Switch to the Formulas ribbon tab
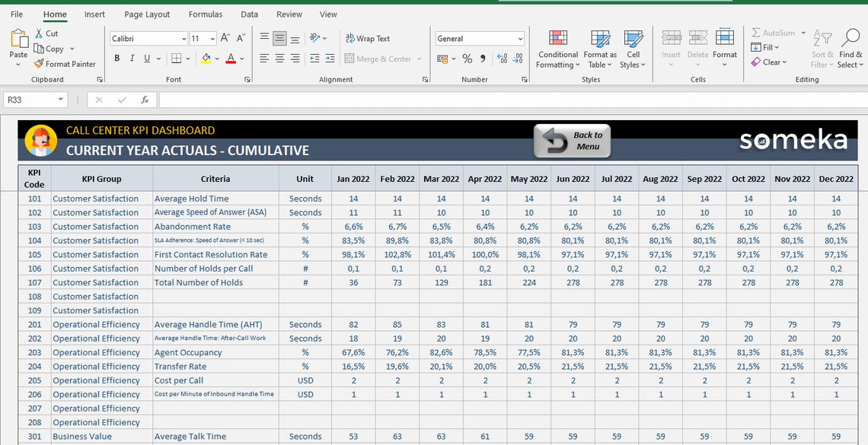 pyautogui.click(x=205, y=14)
